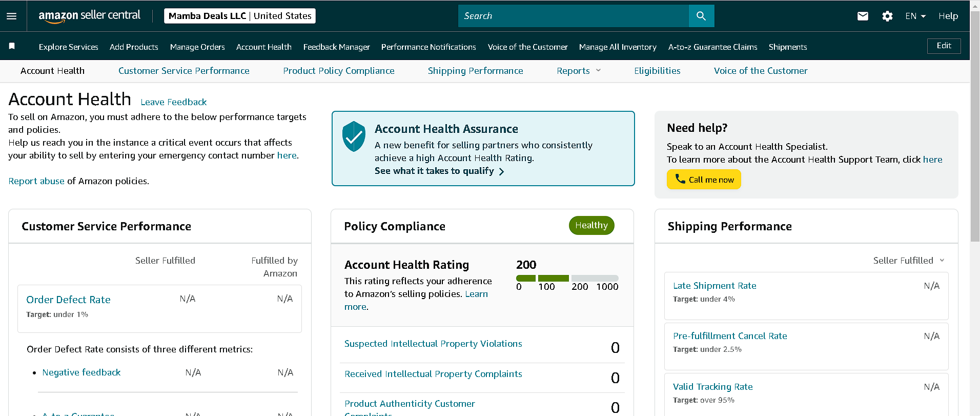Open Received Intellectual Property Complaints
The height and width of the screenshot is (416, 980).
(x=433, y=374)
